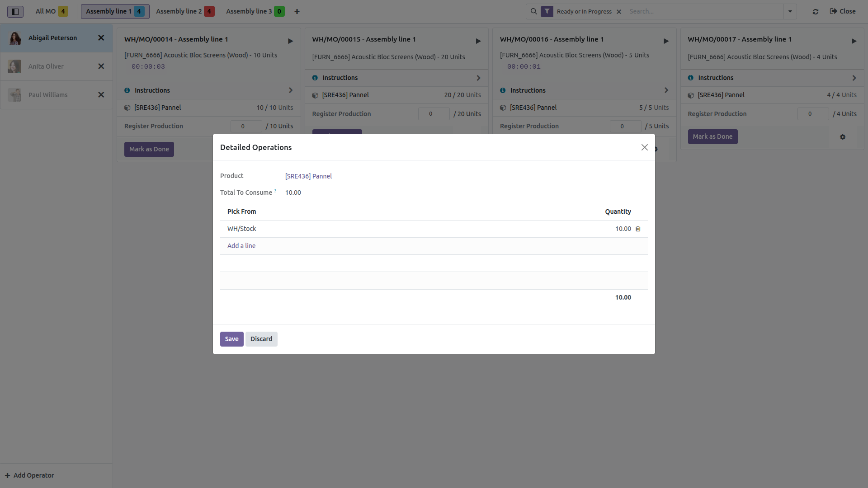Open Pannel component row in WH/MO/00014

coord(209,108)
